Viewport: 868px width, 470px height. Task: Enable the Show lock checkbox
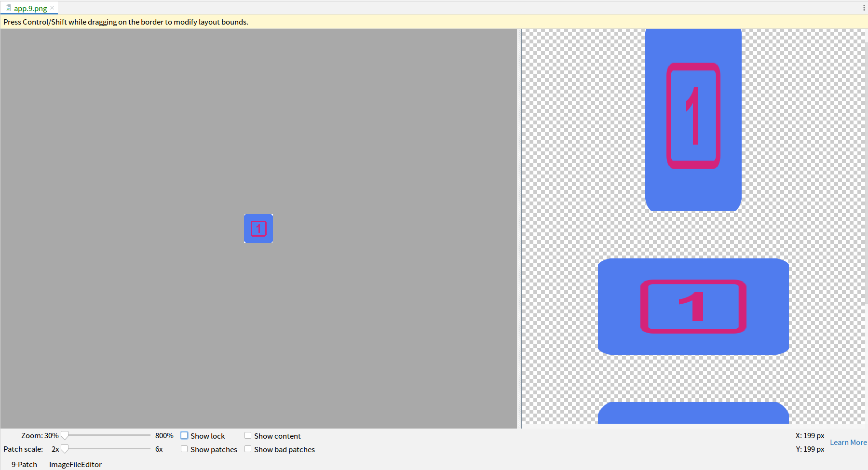[x=184, y=435]
